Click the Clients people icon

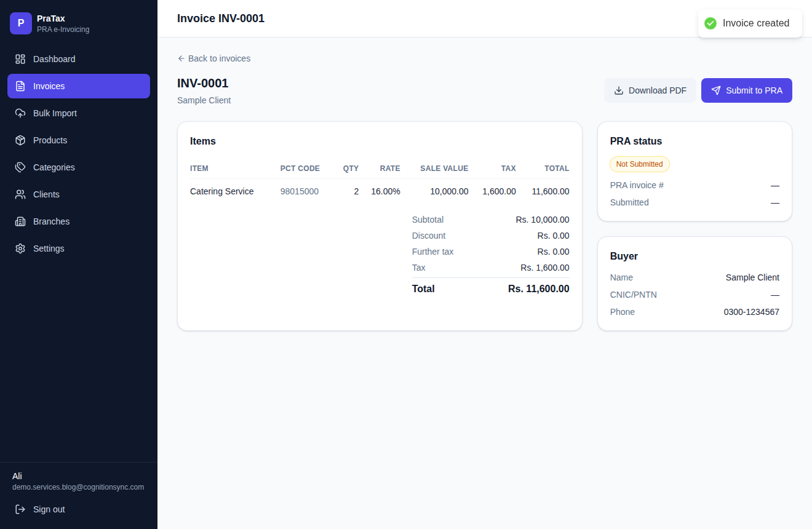pos(20,194)
